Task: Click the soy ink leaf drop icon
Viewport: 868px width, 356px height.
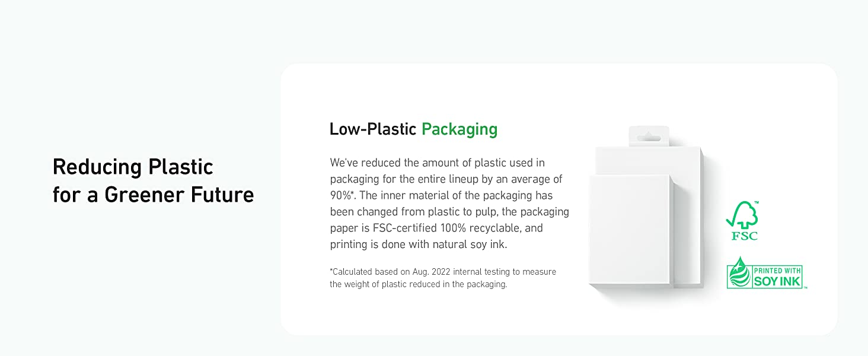Action: pos(739,274)
